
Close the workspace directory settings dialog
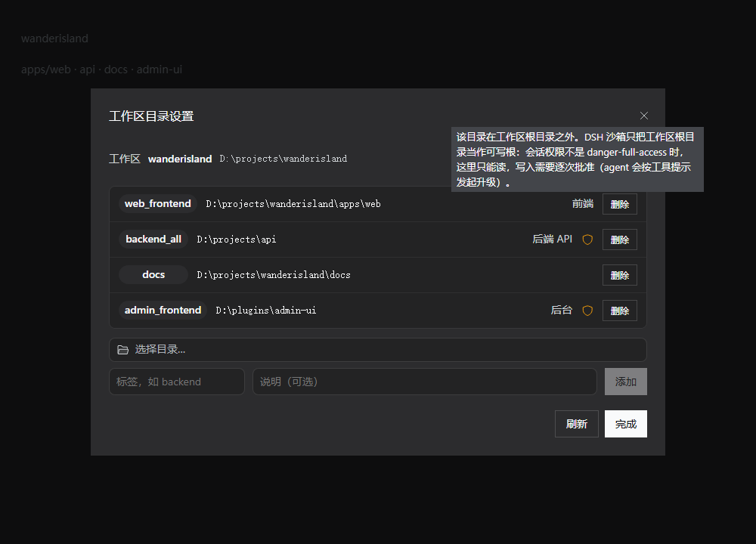tap(643, 116)
